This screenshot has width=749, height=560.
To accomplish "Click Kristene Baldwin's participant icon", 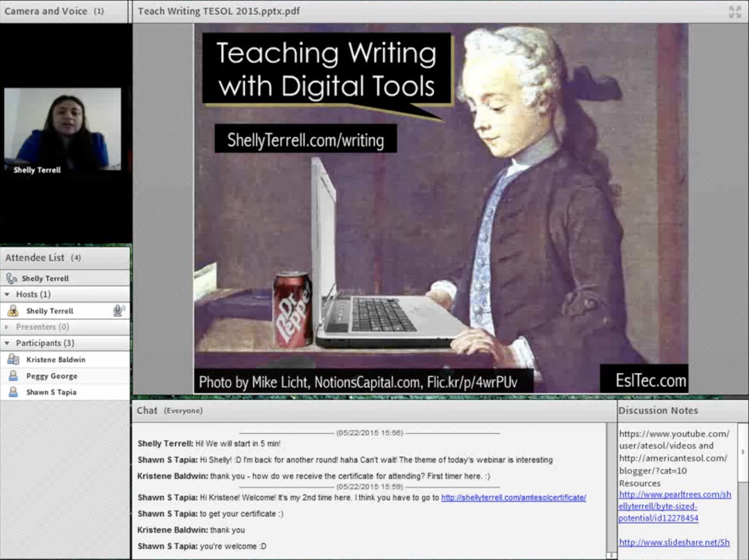I will pos(13,360).
